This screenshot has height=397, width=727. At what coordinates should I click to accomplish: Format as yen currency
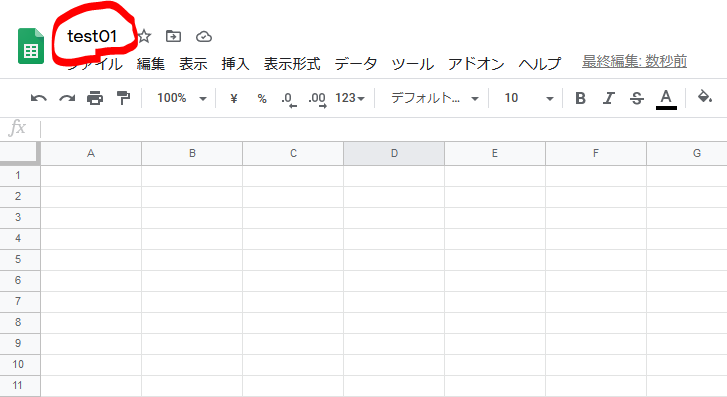(234, 98)
